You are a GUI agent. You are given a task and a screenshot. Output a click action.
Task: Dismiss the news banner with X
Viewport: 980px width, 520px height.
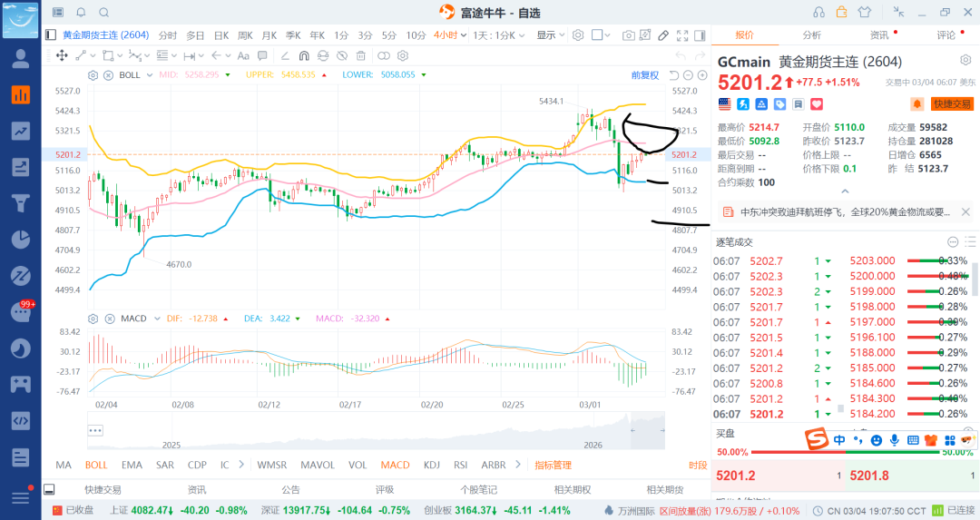click(965, 212)
